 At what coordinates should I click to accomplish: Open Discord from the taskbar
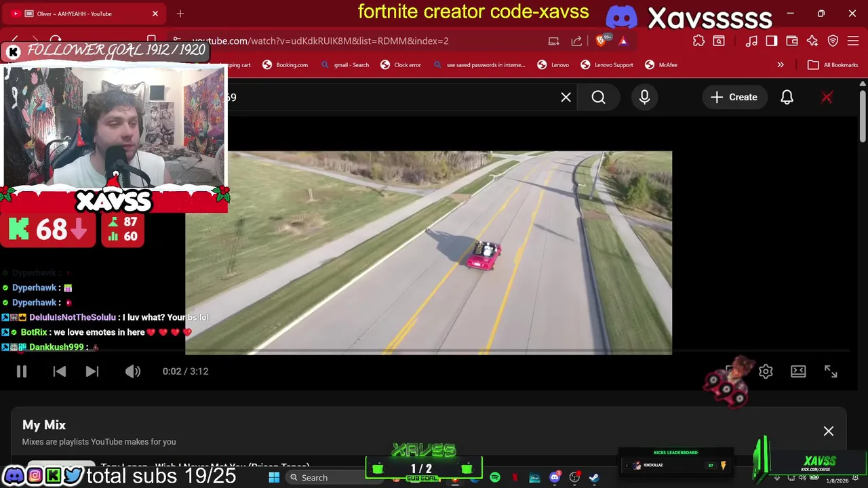click(555, 477)
